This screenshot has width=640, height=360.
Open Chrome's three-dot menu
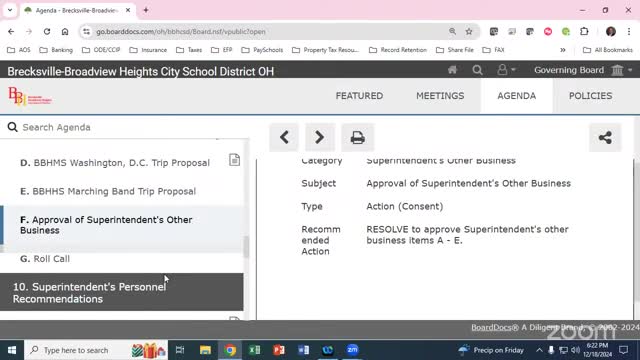click(629, 31)
